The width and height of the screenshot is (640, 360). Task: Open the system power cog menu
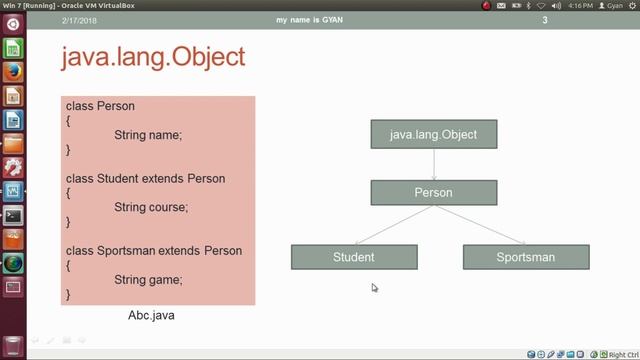(633, 5)
